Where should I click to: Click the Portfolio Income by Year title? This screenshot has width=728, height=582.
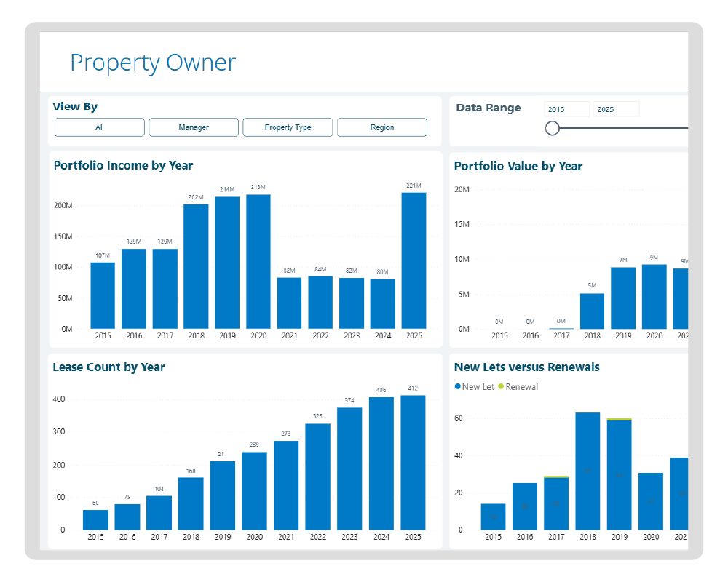point(123,166)
